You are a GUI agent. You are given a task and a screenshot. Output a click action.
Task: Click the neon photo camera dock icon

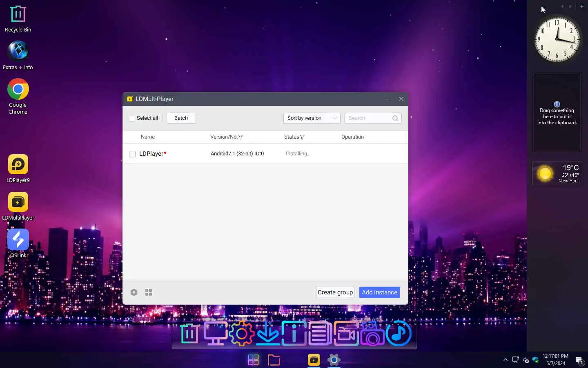coord(372,334)
